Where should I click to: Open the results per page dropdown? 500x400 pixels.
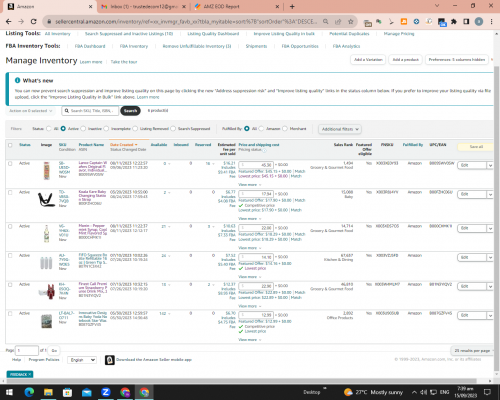472,351
